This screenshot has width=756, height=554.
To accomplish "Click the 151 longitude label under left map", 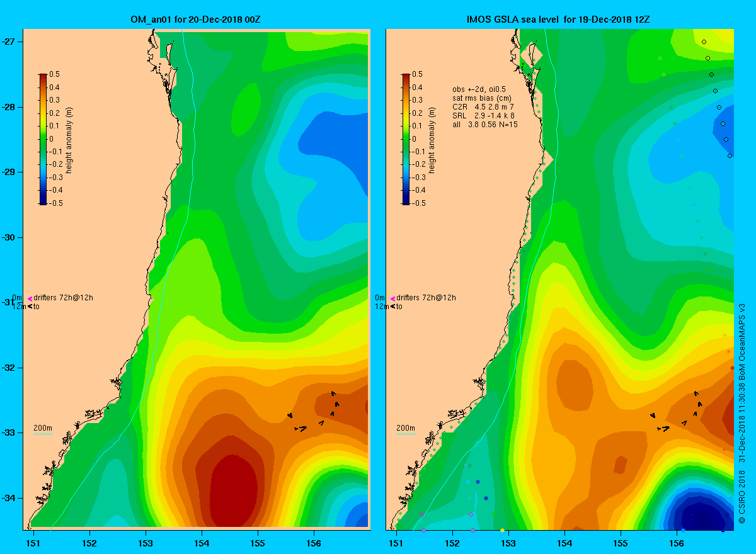I will (33, 543).
